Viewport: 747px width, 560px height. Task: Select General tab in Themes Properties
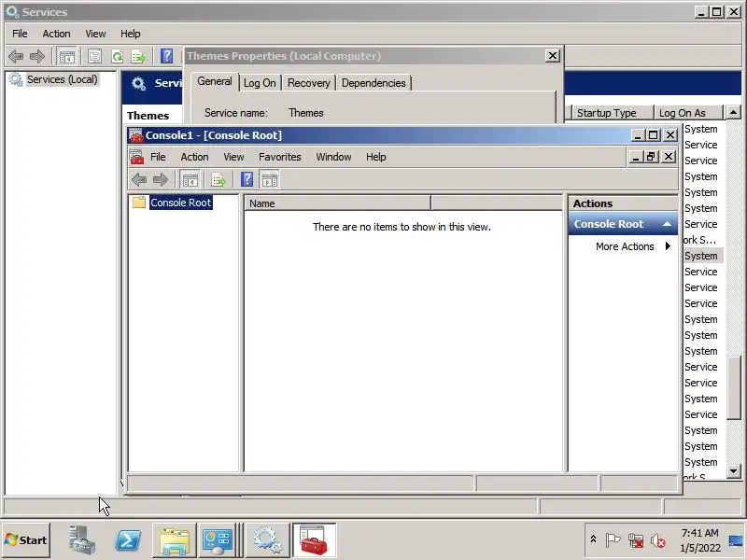tap(215, 81)
